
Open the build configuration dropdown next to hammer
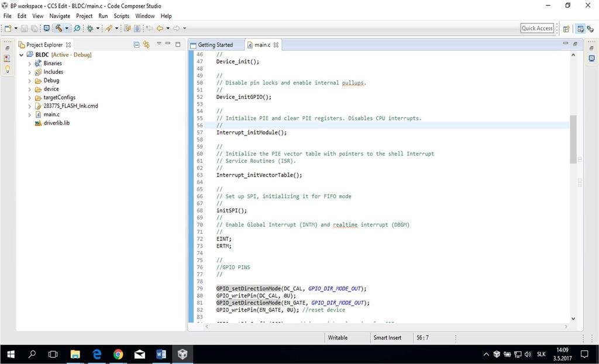click(x=67, y=28)
